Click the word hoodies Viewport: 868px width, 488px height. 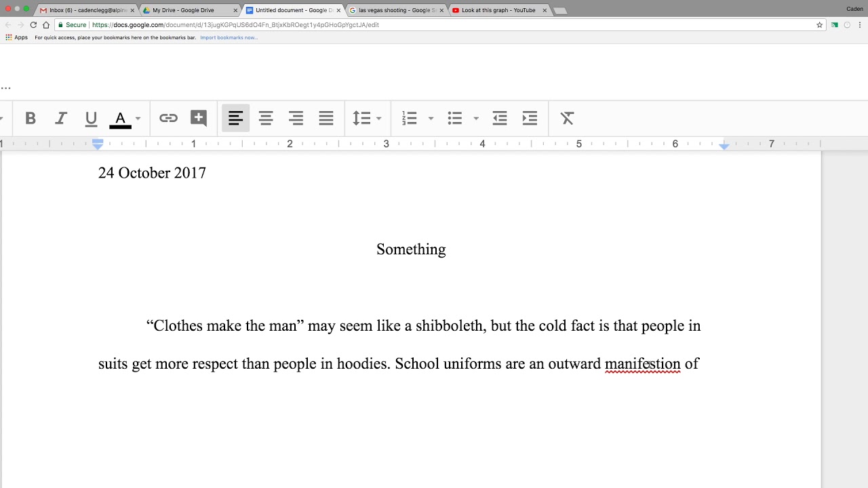(x=363, y=364)
